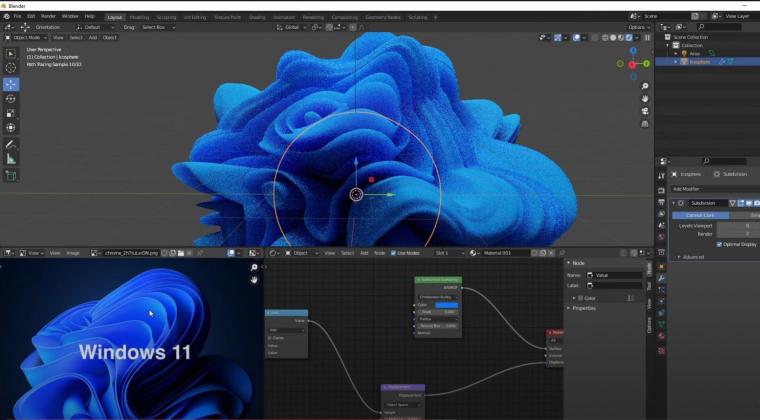This screenshot has height=420, width=760.
Task: Click the pan hand icon in image editor
Action: pyautogui.click(x=254, y=280)
